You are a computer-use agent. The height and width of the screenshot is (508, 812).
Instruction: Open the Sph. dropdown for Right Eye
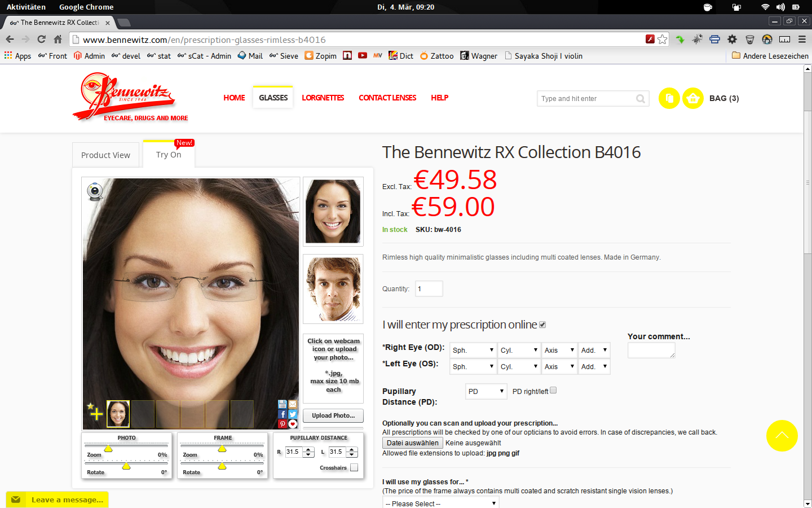[473, 350]
